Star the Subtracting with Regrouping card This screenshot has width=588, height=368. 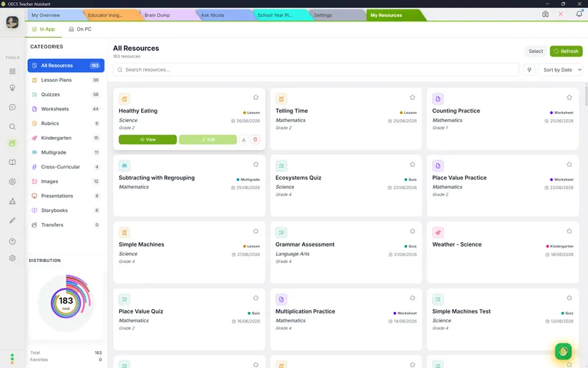(256, 164)
